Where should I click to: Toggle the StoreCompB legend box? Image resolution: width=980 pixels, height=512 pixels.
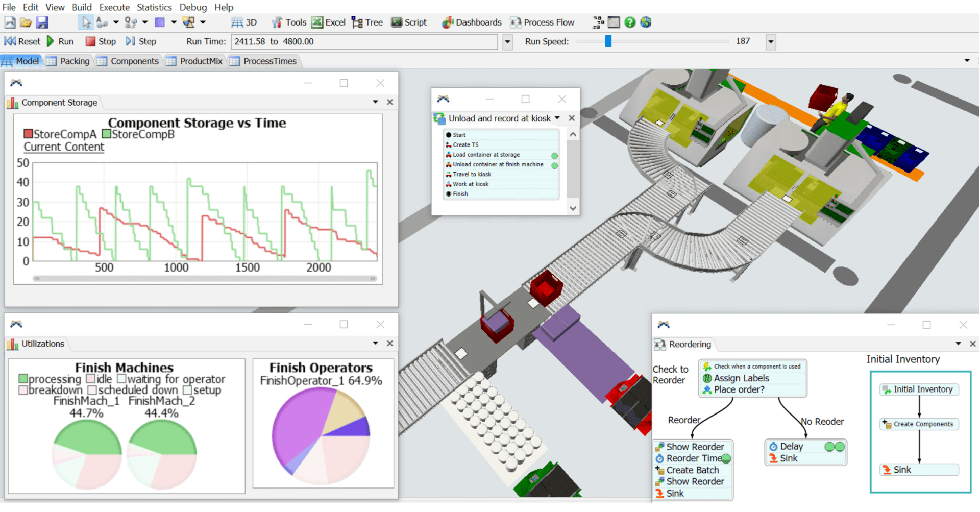pyautogui.click(x=107, y=134)
